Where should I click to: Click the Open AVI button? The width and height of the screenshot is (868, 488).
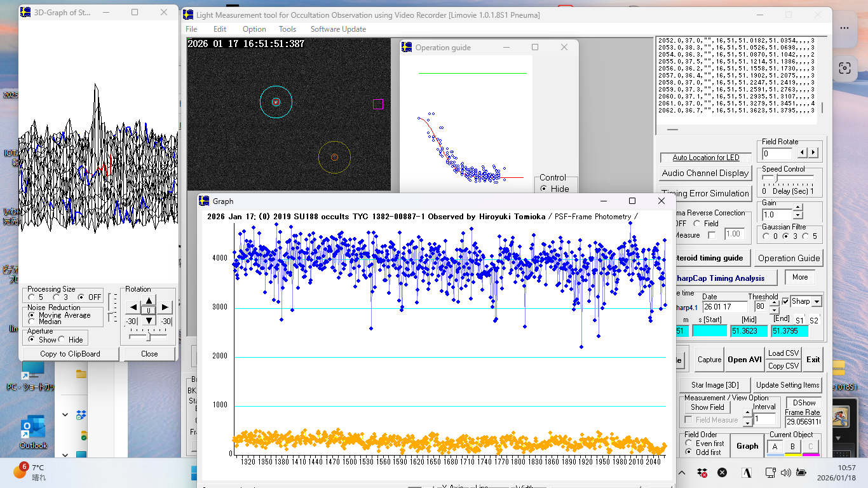tap(745, 360)
